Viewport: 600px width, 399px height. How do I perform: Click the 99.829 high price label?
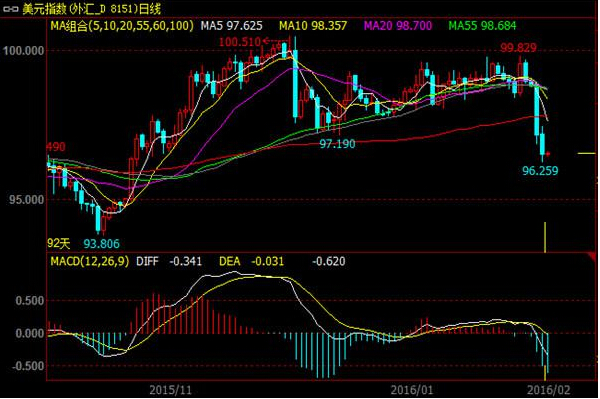[x=518, y=48]
